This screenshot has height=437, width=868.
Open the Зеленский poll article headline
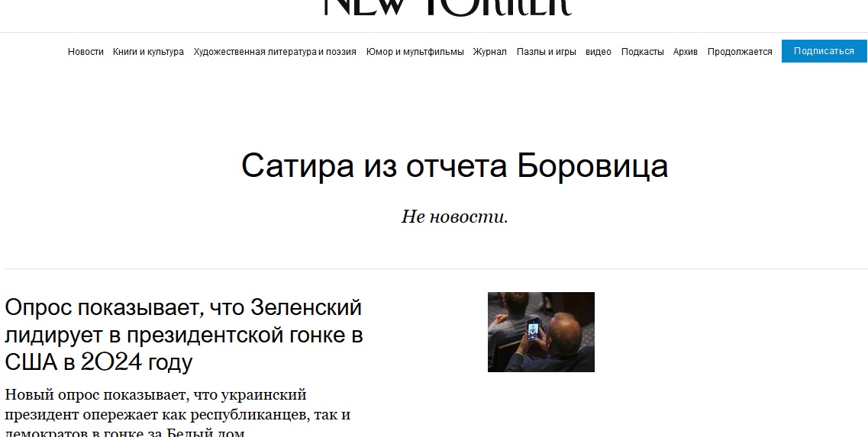184,335
